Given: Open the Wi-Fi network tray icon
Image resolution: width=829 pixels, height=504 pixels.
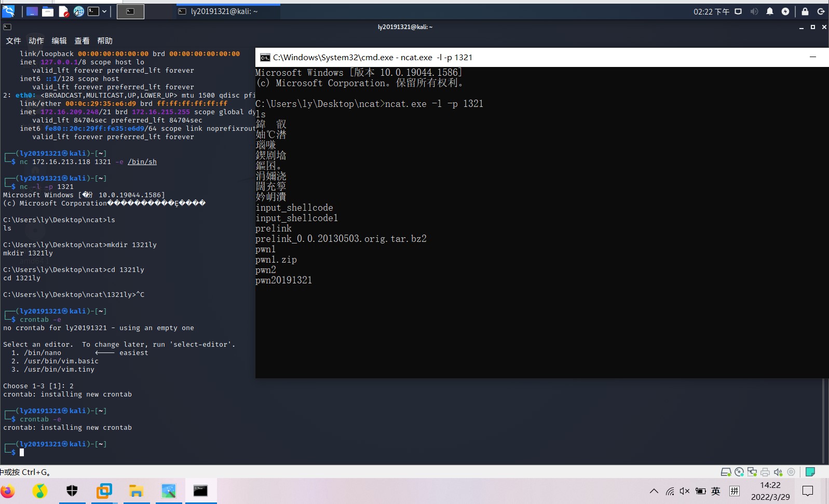Looking at the screenshot, I should [670, 491].
